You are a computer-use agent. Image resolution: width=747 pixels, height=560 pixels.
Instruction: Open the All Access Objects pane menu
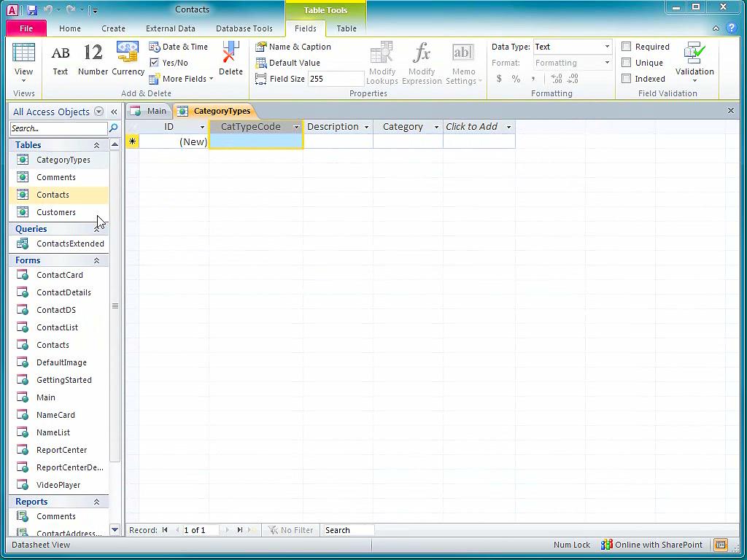[98, 112]
